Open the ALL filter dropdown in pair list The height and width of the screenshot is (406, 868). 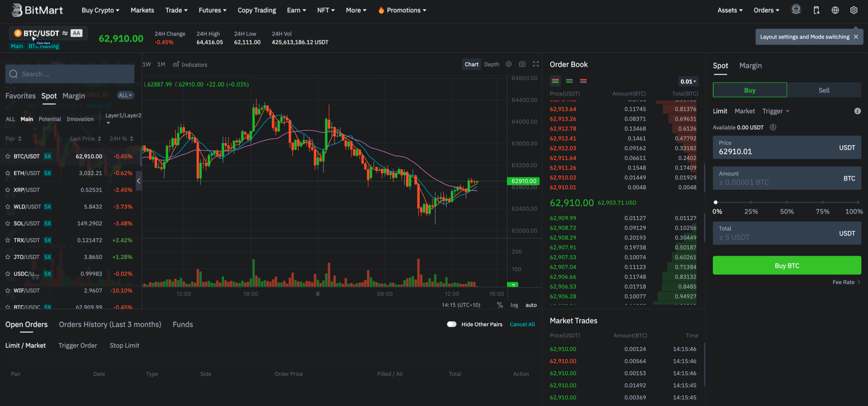click(x=125, y=95)
